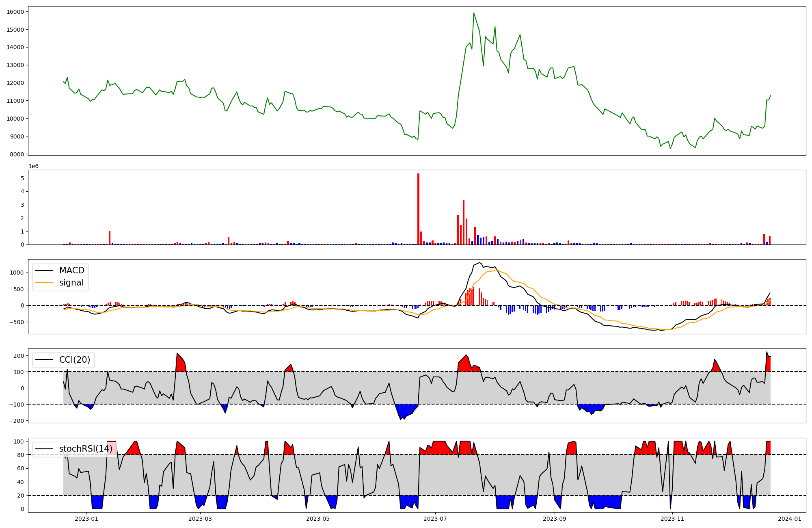This screenshot has width=812, height=528.
Task: Click the 2024-01 date tick label
Action: click(789, 519)
